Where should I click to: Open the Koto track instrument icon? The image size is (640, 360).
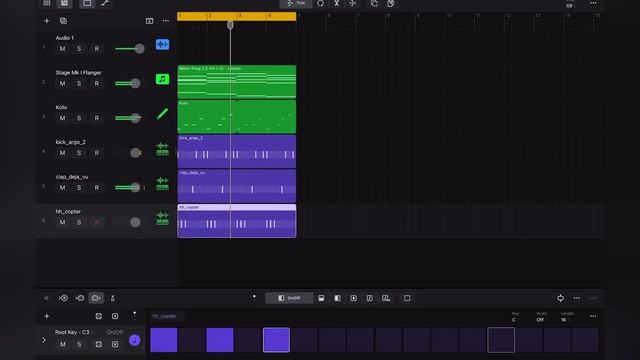(x=162, y=114)
